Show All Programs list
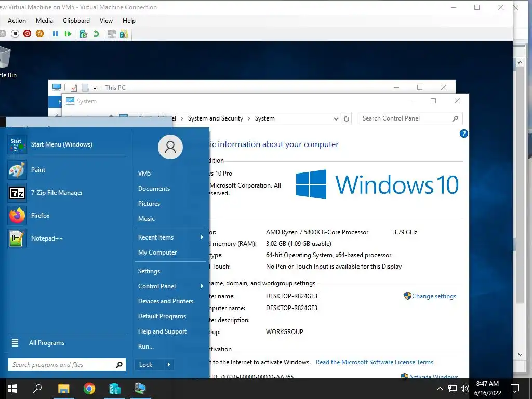This screenshot has width=532, height=399. (67, 343)
